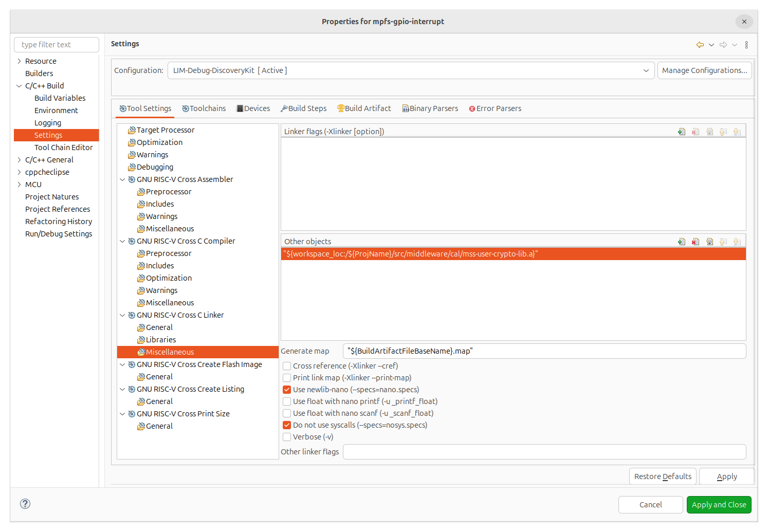This screenshot has height=532, width=768.
Task: Enable Cross reference (-Xlinker --cref) checkbox
Action: [x=287, y=366]
